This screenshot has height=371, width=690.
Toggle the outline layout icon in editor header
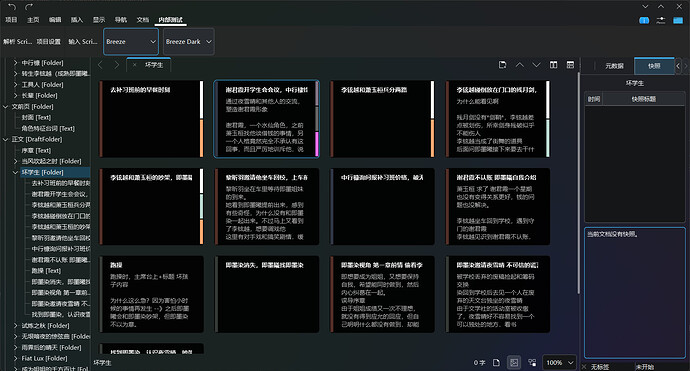(570, 65)
